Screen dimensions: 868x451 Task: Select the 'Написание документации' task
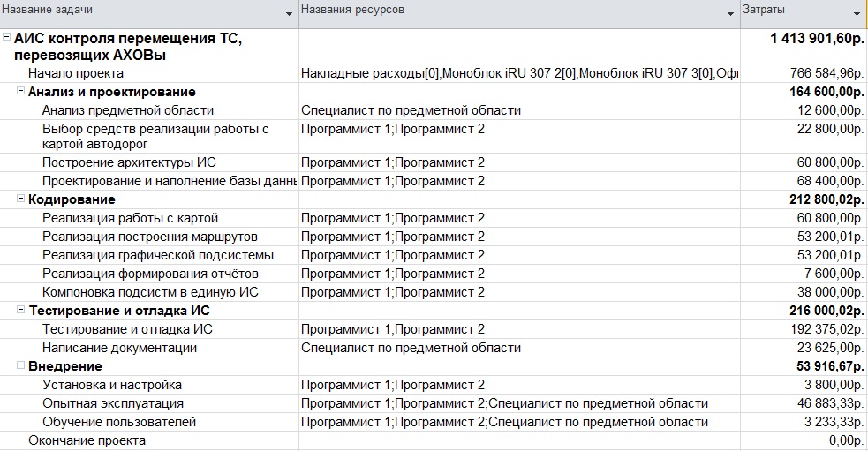[x=119, y=348]
